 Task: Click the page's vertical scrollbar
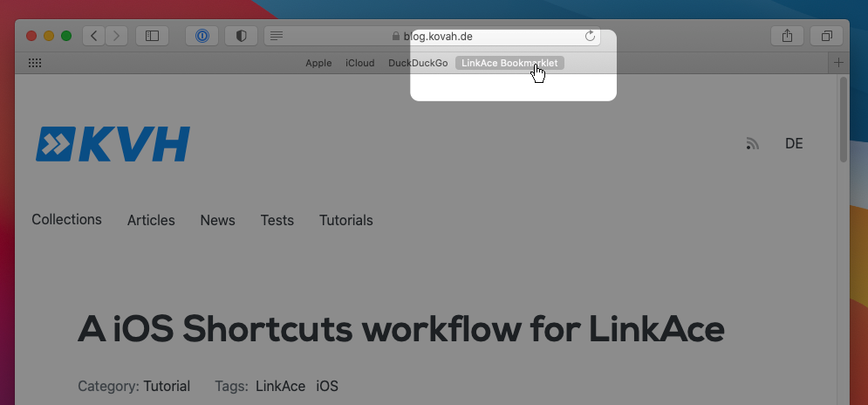point(843,120)
